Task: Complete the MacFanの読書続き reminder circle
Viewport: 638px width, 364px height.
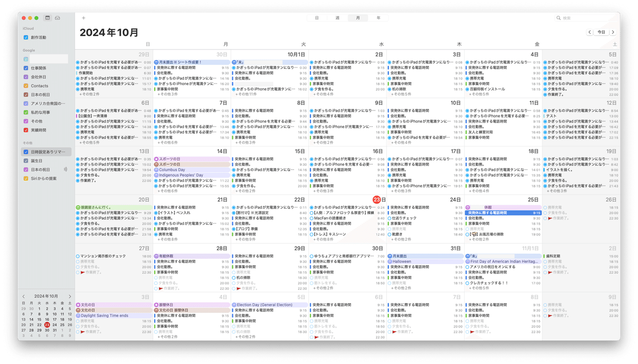Action: click(312, 218)
